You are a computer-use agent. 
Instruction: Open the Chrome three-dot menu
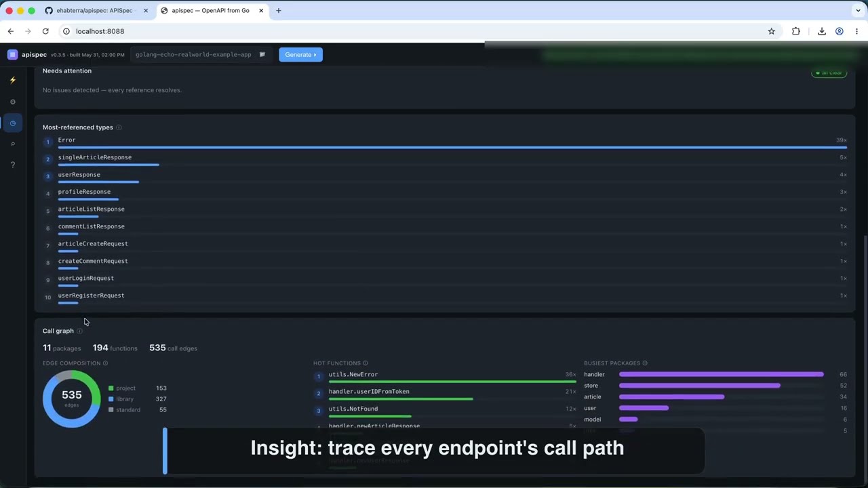click(857, 31)
